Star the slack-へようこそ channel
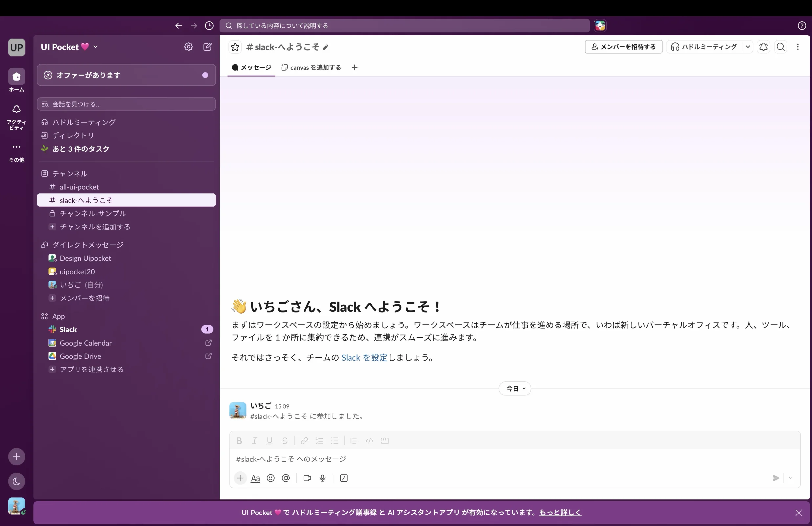 click(x=235, y=47)
